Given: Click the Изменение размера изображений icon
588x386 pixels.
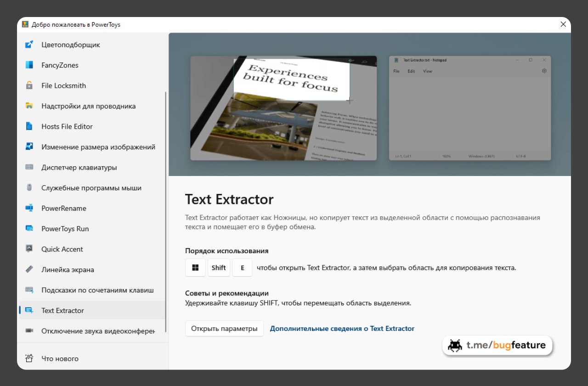Looking at the screenshot, I should pyautogui.click(x=29, y=147).
